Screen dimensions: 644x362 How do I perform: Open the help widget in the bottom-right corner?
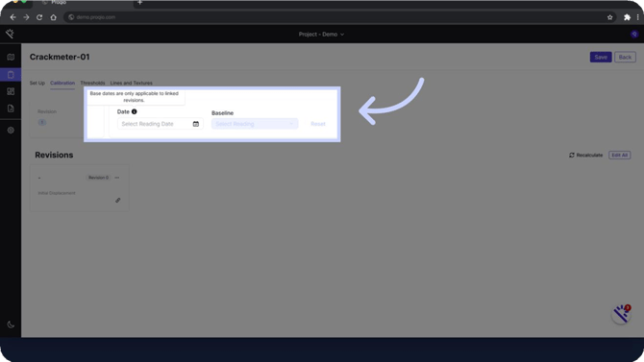pyautogui.click(x=621, y=314)
